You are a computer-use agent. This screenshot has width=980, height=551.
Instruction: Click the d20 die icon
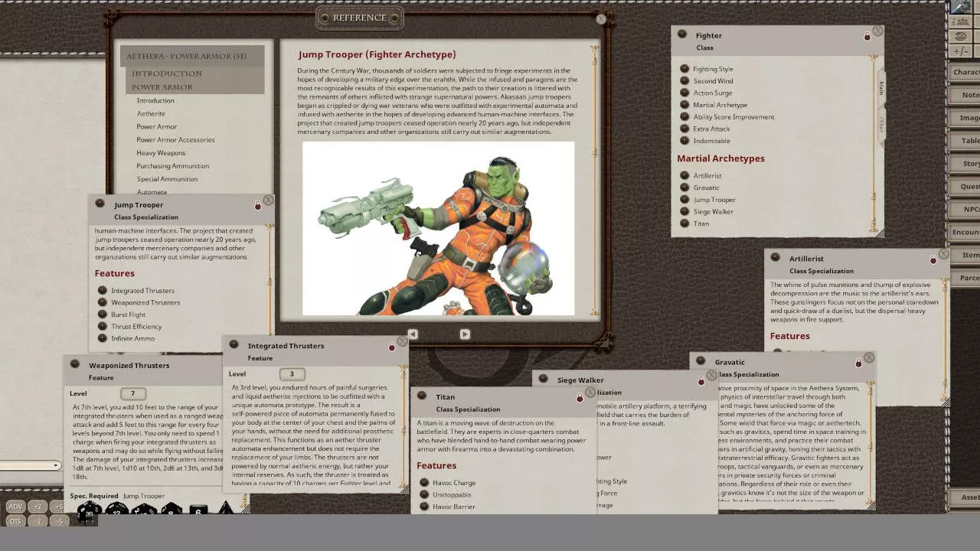tap(89, 513)
